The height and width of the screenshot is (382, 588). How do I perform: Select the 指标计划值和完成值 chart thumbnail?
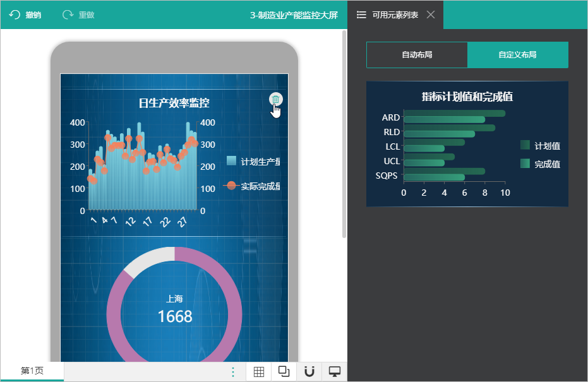[x=467, y=143]
